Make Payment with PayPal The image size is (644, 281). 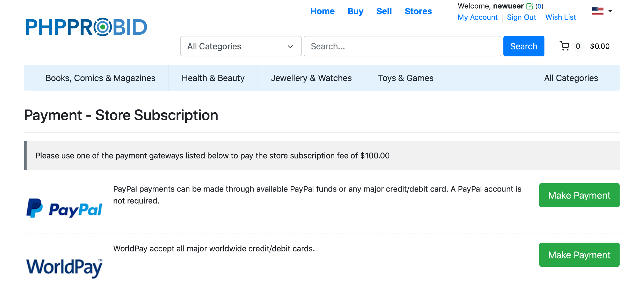[579, 195]
